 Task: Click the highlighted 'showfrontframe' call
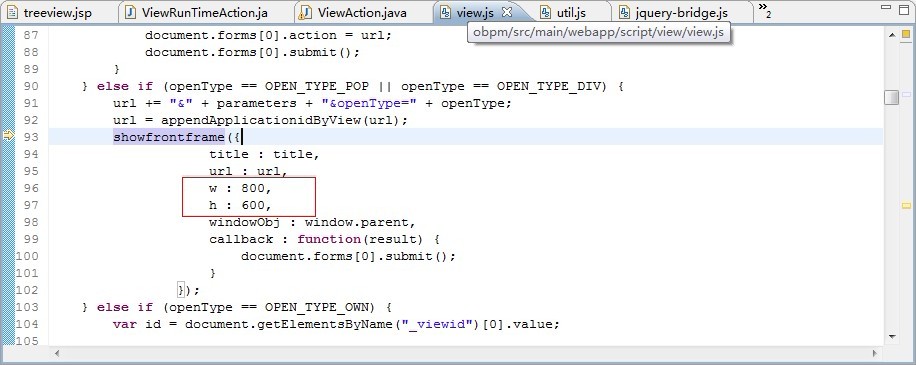coord(169,137)
